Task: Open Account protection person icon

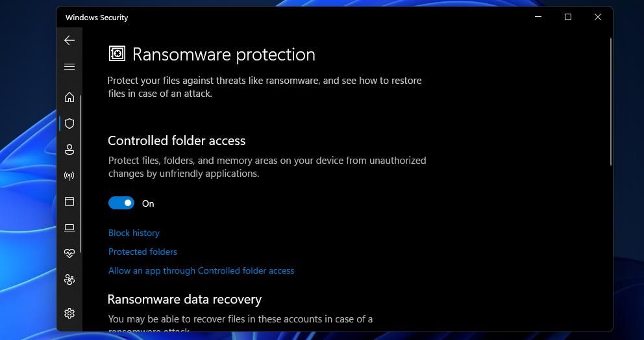Action: tap(69, 150)
